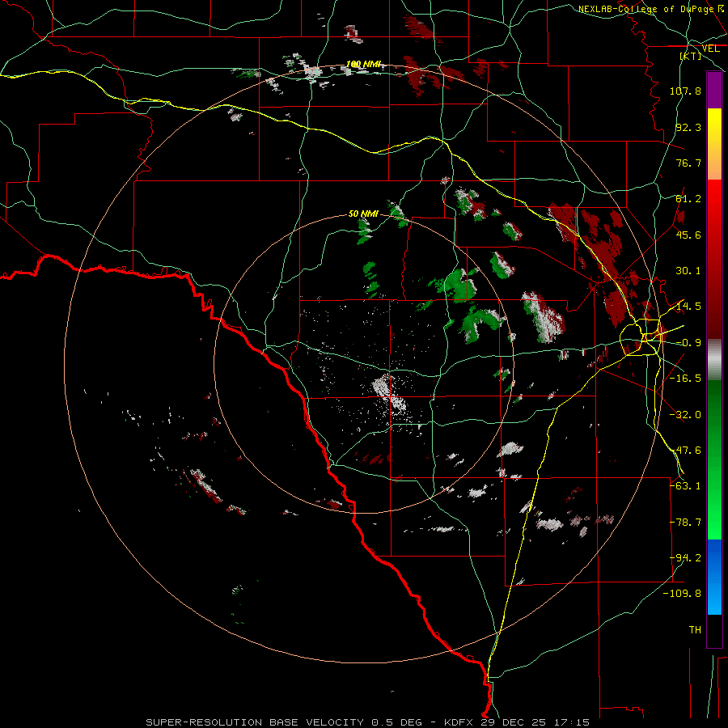Image resolution: width=728 pixels, height=728 pixels.
Task: Click the TH label below the scale
Action: [695, 630]
